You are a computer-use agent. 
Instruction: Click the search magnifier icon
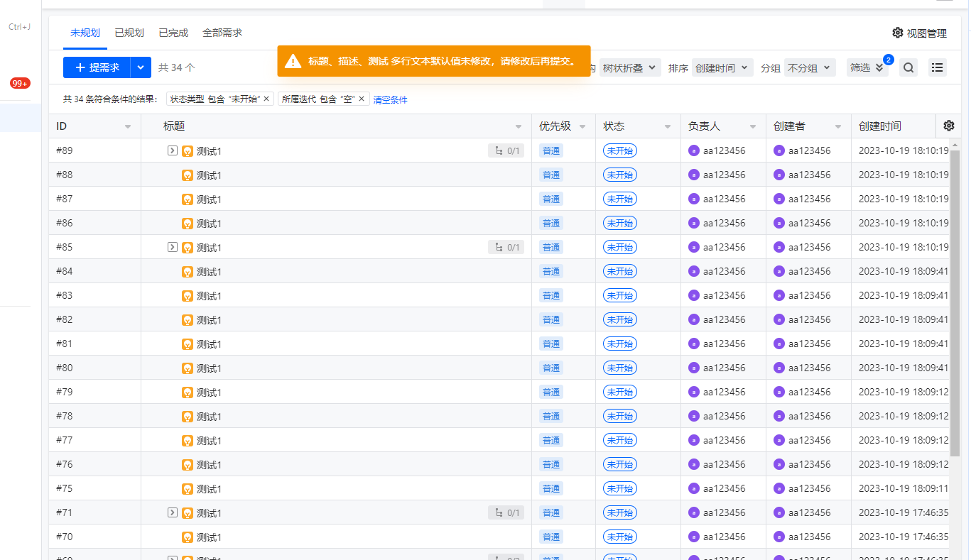point(908,68)
